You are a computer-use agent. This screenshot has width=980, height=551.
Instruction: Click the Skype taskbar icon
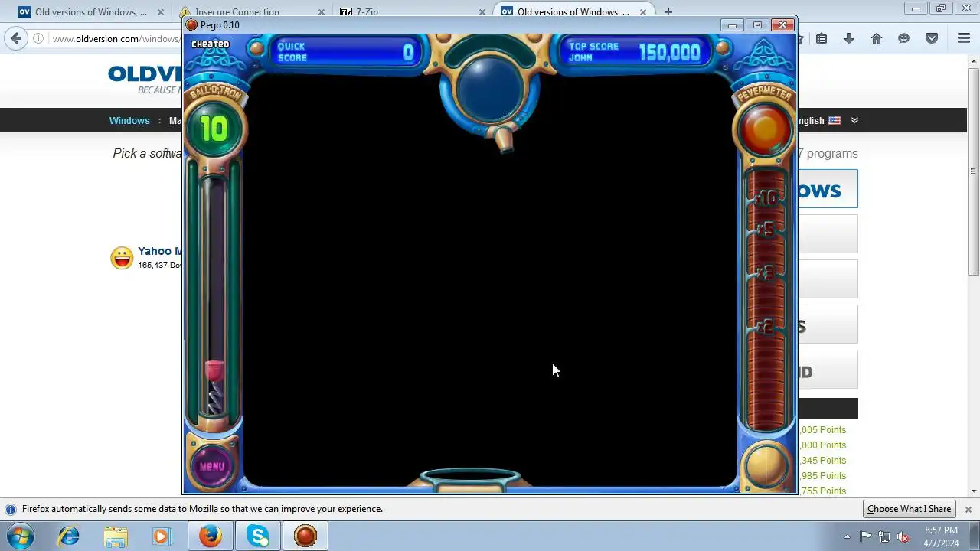(258, 536)
